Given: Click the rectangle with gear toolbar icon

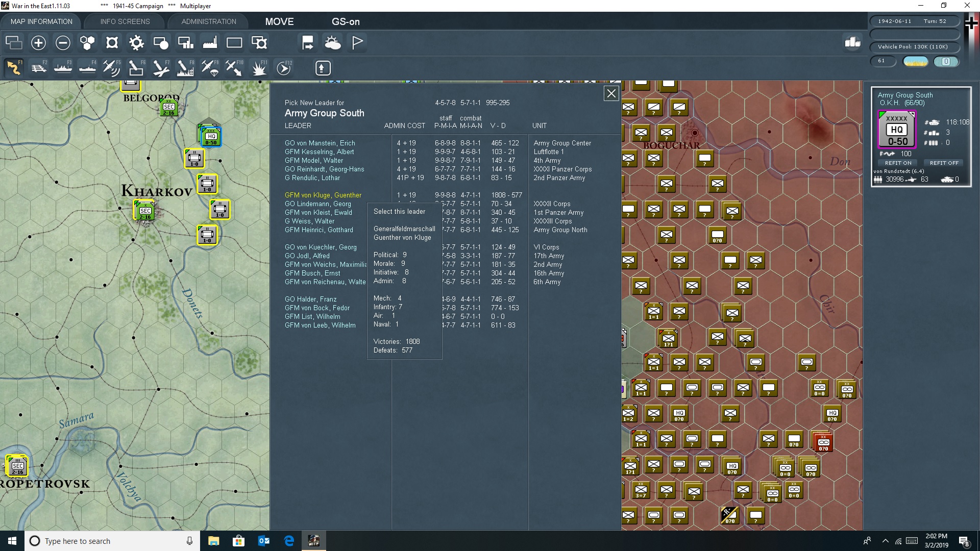Looking at the screenshot, I should coord(259,43).
